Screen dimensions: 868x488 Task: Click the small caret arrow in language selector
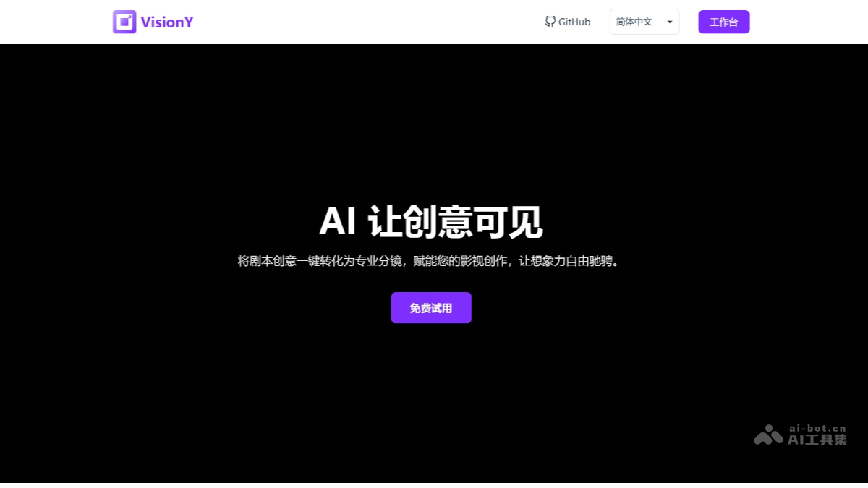tap(669, 22)
